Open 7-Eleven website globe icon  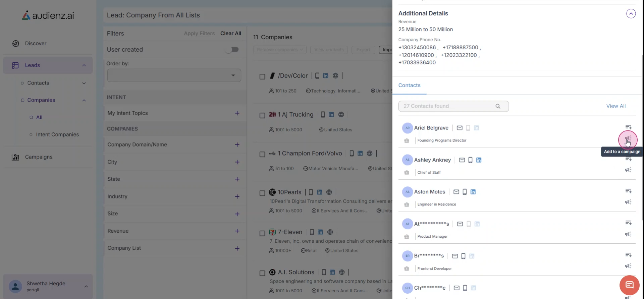pos(330,232)
